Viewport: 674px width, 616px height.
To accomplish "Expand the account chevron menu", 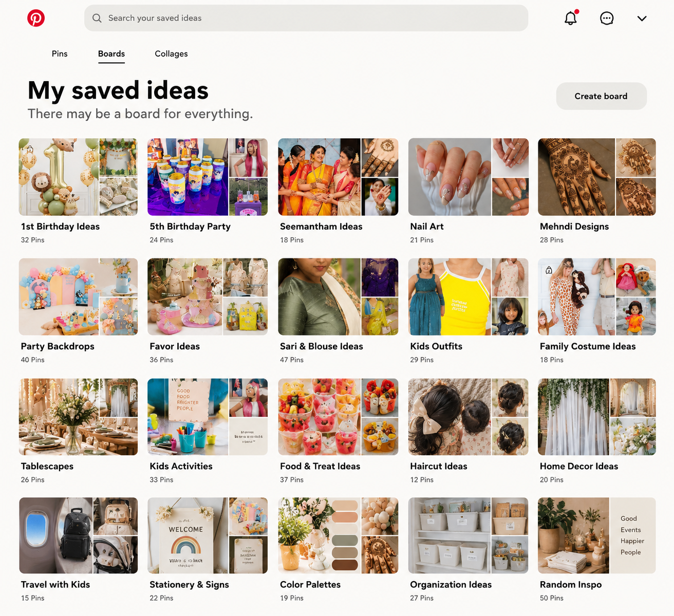I will 642,18.
